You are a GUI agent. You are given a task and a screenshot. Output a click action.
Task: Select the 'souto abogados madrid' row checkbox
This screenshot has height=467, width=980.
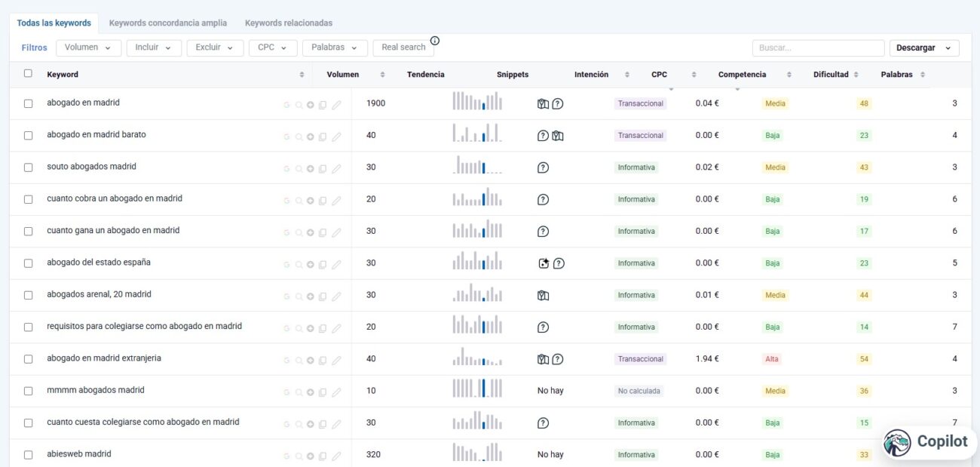28,167
